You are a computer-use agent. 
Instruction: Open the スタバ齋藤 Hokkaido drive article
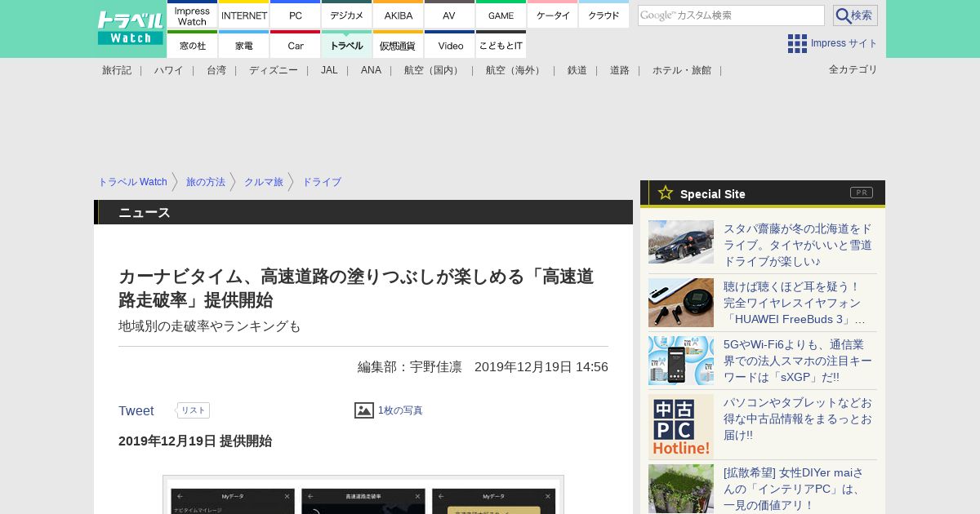(798, 245)
